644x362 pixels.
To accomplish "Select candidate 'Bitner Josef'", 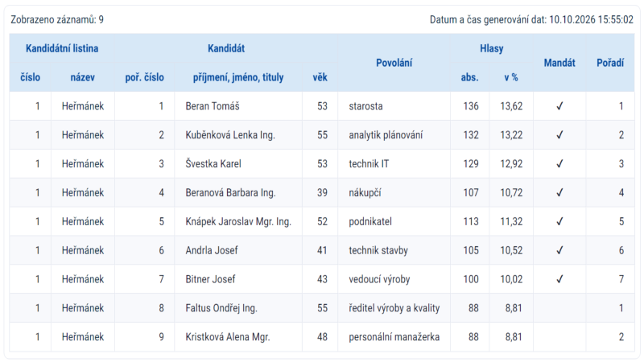I will pos(210,279).
